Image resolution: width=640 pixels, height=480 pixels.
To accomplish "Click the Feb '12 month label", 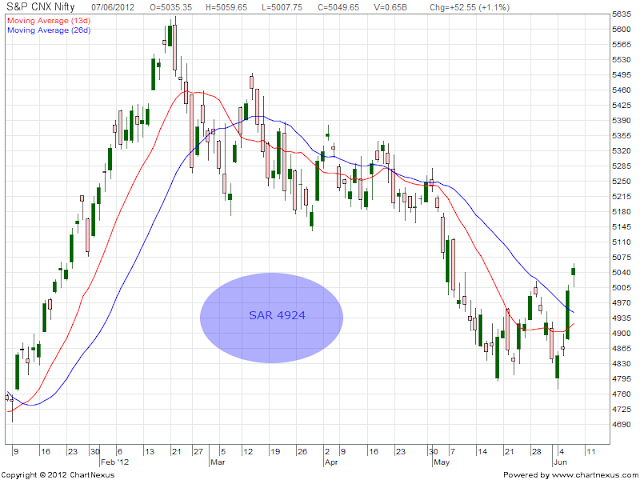I will [115, 462].
